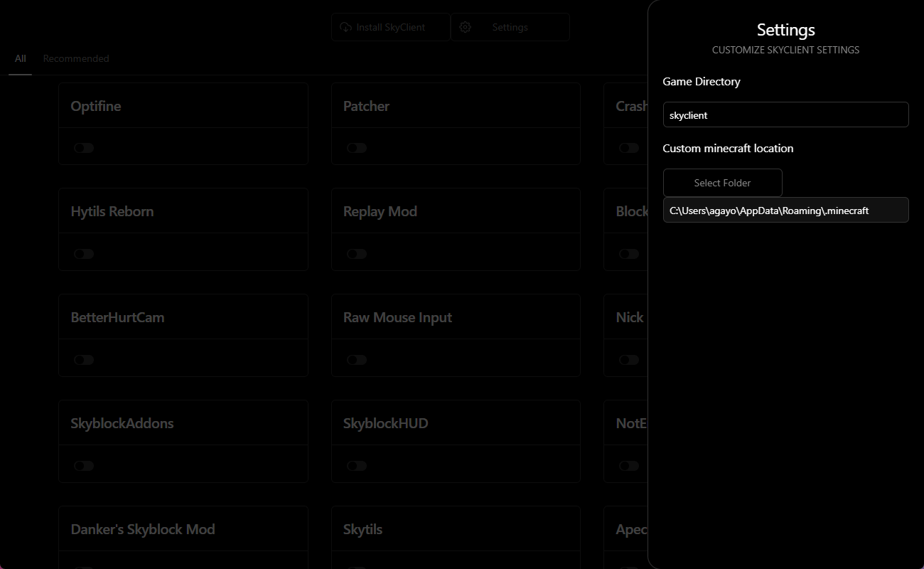Click the Game Directory input field
Image resolution: width=924 pixels, height=569 pixels.
coord(785,115)
